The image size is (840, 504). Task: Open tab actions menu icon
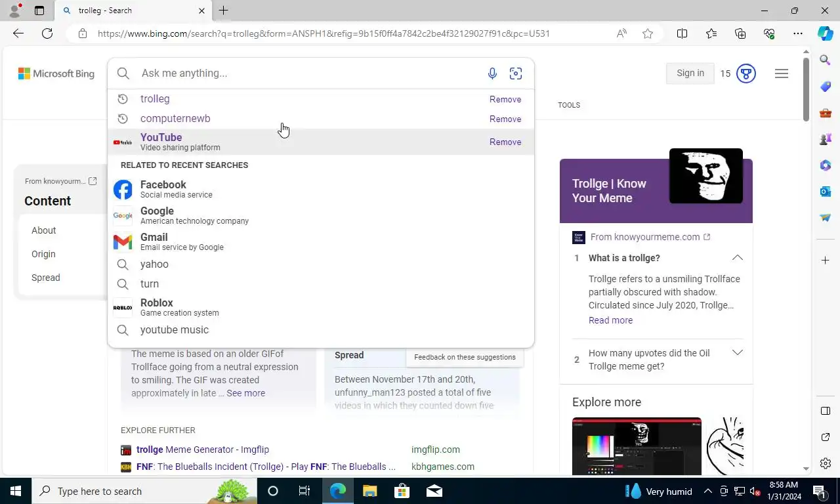click(x=39, y=10)
